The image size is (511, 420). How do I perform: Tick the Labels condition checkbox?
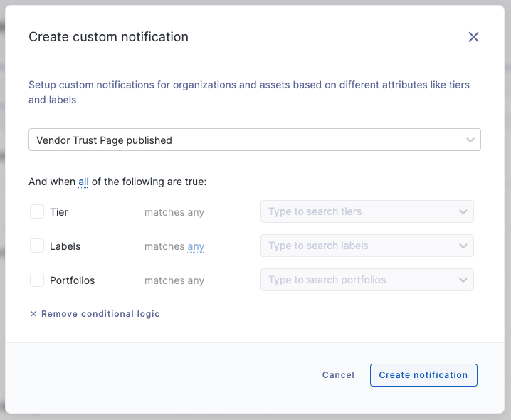[x=37, y=246]
